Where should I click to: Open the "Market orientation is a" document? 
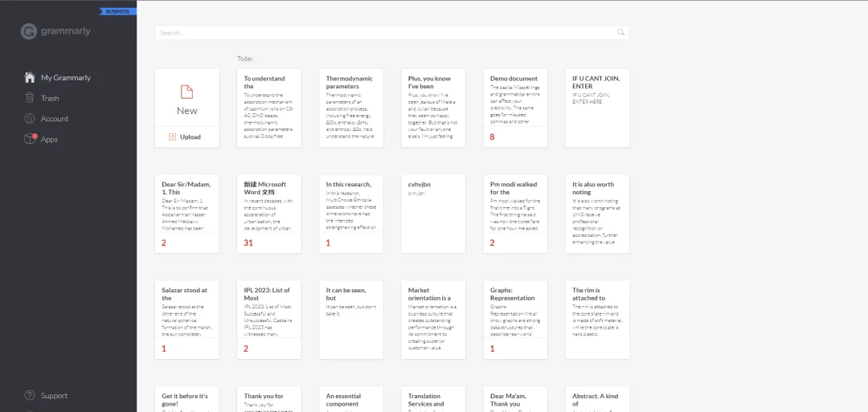pos(433,320)
